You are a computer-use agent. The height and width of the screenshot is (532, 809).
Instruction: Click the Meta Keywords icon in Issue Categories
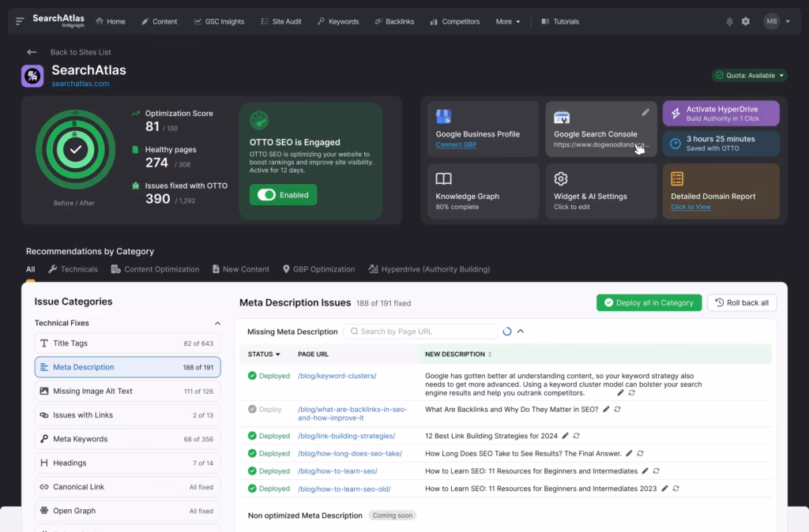pyautogui.click(x=45, y=439)
